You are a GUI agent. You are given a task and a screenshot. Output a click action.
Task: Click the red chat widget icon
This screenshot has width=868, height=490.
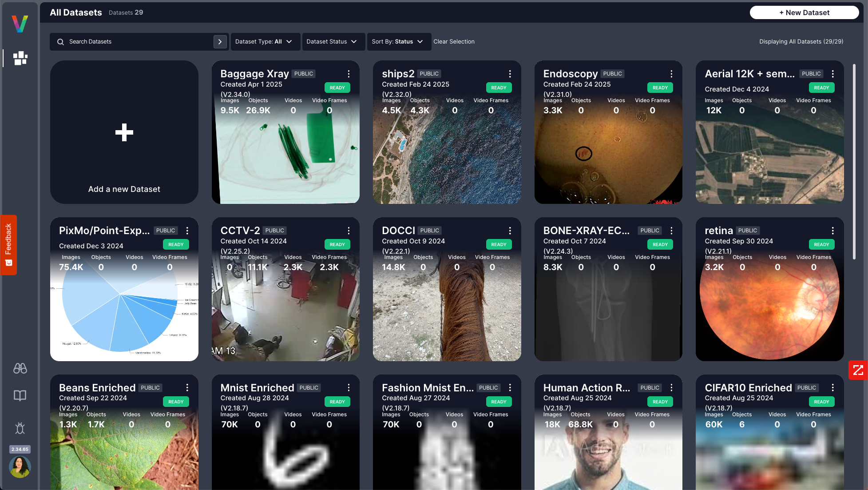(858, 370)
